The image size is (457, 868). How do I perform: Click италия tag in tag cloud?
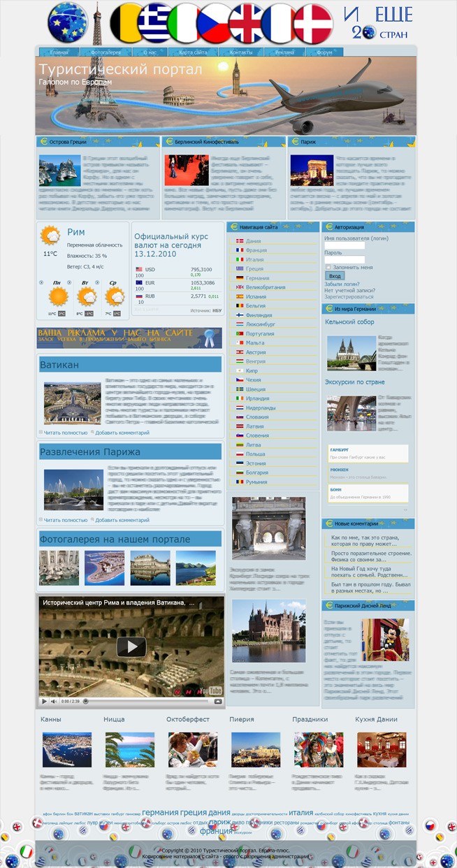pos(301,813)
